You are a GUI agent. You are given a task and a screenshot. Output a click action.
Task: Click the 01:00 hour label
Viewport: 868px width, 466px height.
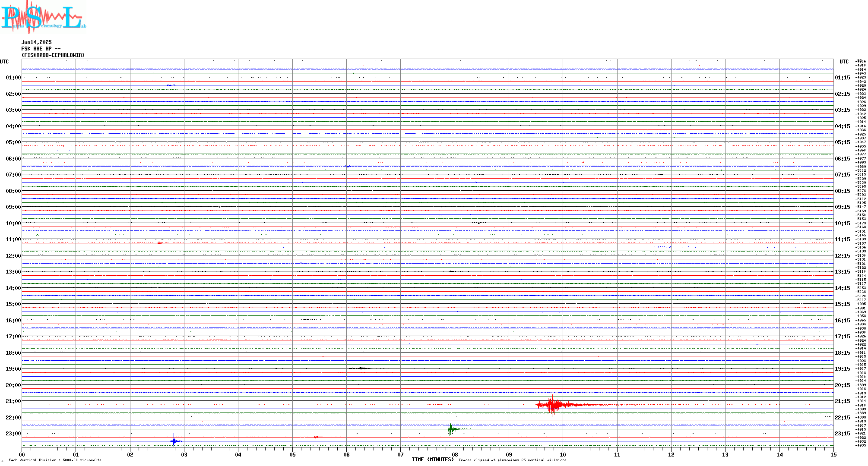click(13, 78)
